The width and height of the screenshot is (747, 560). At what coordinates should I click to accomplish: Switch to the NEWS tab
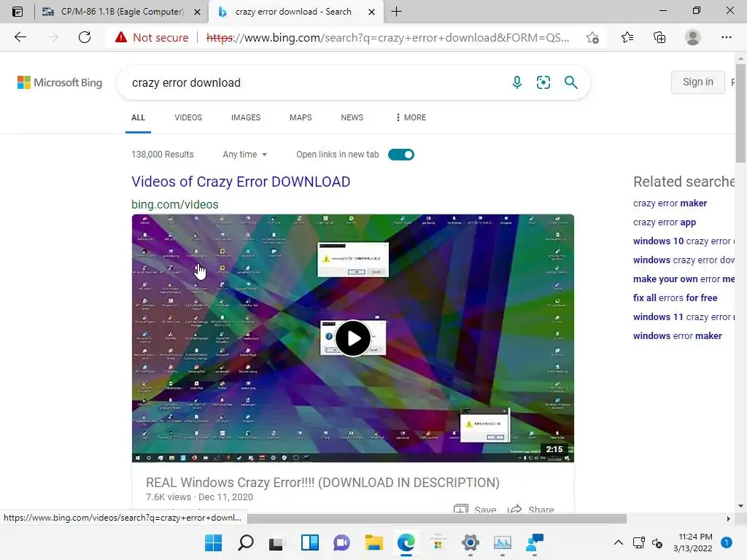pos(352,117)
